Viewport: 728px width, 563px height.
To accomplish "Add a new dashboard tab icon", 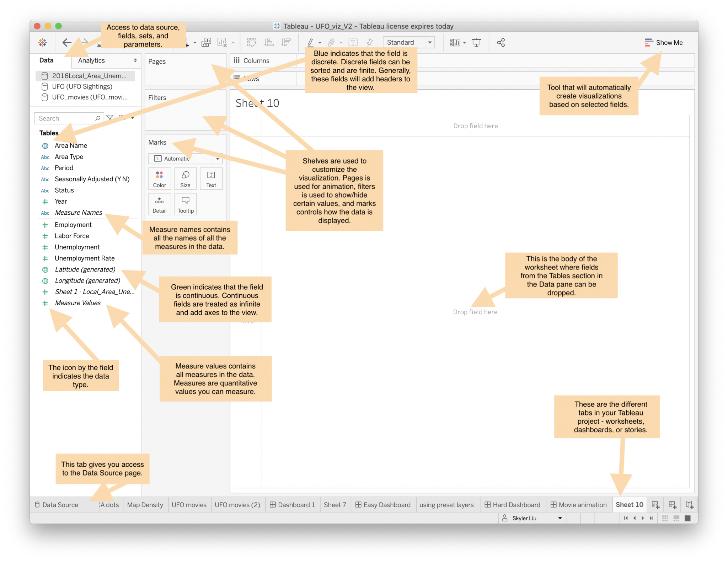I will point(672,505).
